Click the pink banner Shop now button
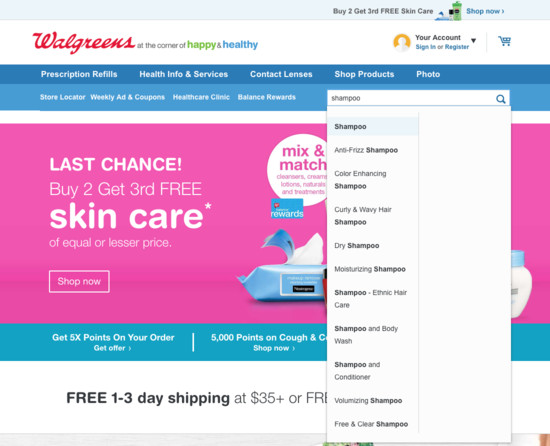This screenshot has width=550, height=446. (x=79, y=281)
